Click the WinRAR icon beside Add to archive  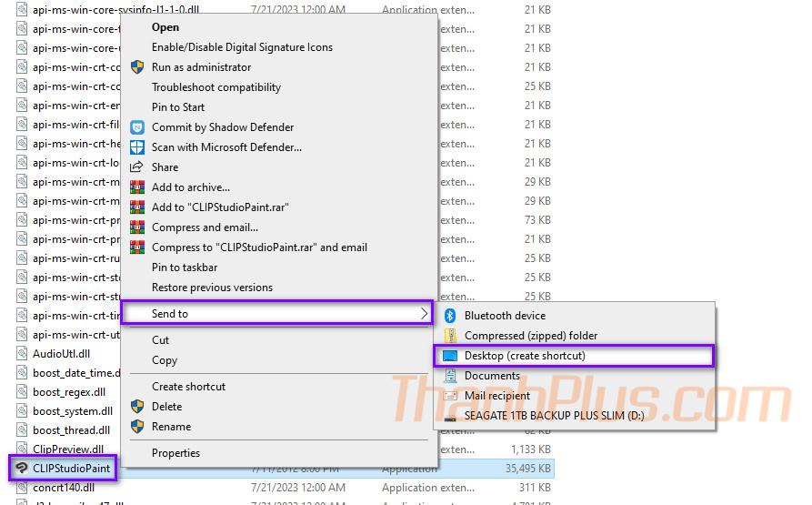coord(137,187)
